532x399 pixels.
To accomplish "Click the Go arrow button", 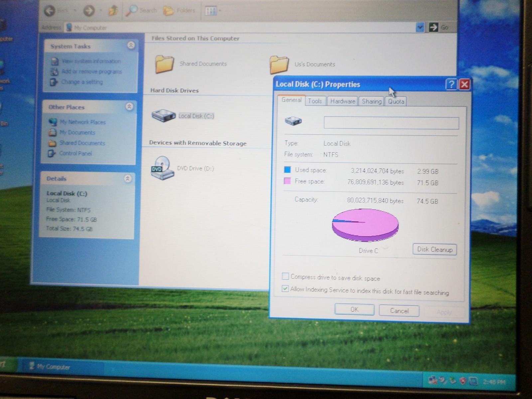I will tap(433, 27).
